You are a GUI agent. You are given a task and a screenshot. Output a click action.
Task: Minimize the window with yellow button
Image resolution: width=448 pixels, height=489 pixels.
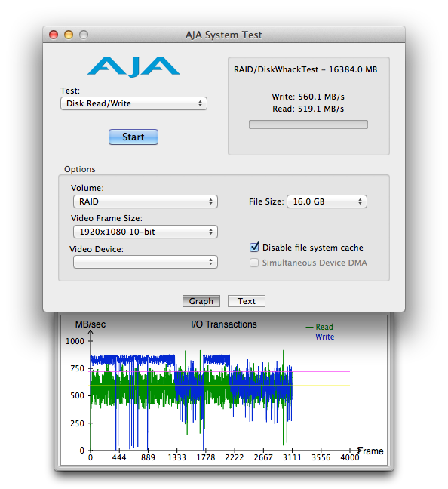pos(69,35)
